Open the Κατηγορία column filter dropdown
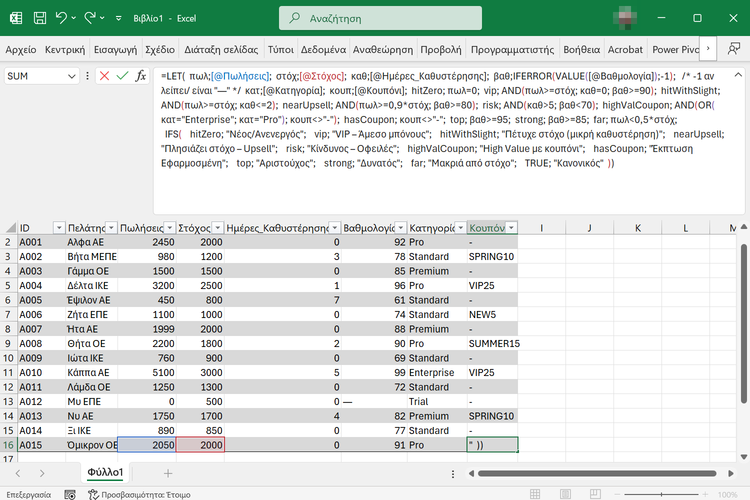 [x=459, y=229]
